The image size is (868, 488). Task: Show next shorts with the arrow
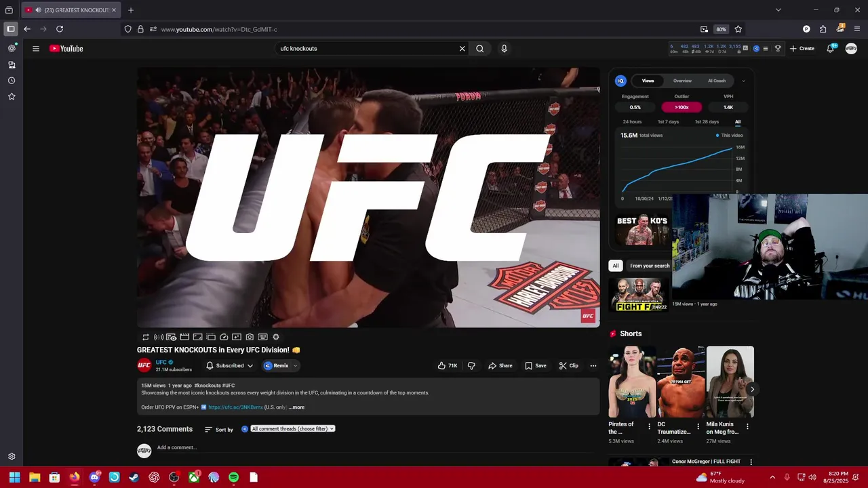752,389
